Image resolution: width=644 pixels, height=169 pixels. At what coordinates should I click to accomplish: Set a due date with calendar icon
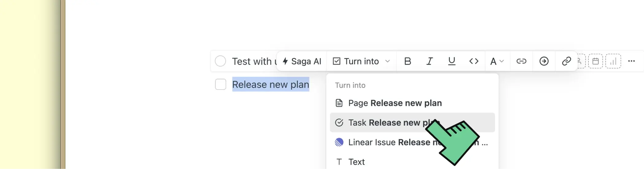click(x=596, y=61)
